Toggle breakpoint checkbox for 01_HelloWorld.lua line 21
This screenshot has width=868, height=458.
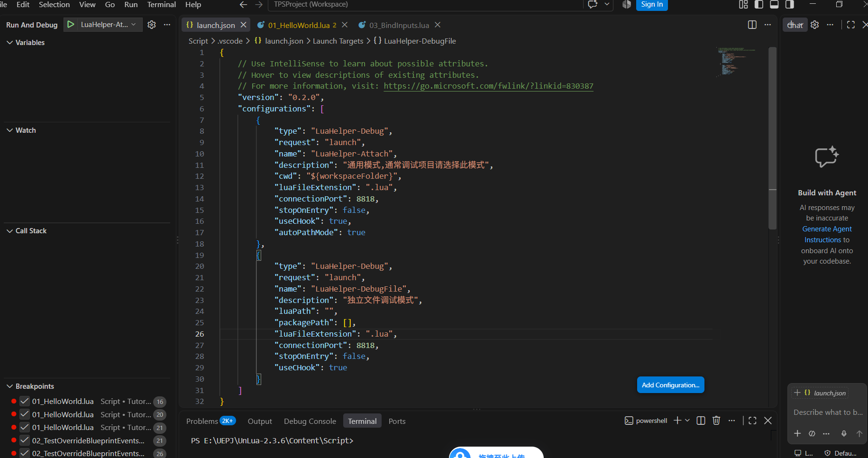pyautogui.click(x=25, y=427)
